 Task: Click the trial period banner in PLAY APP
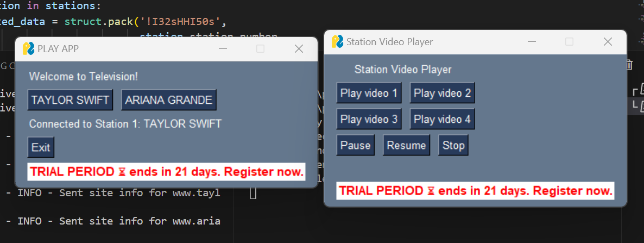click(166, 172)
